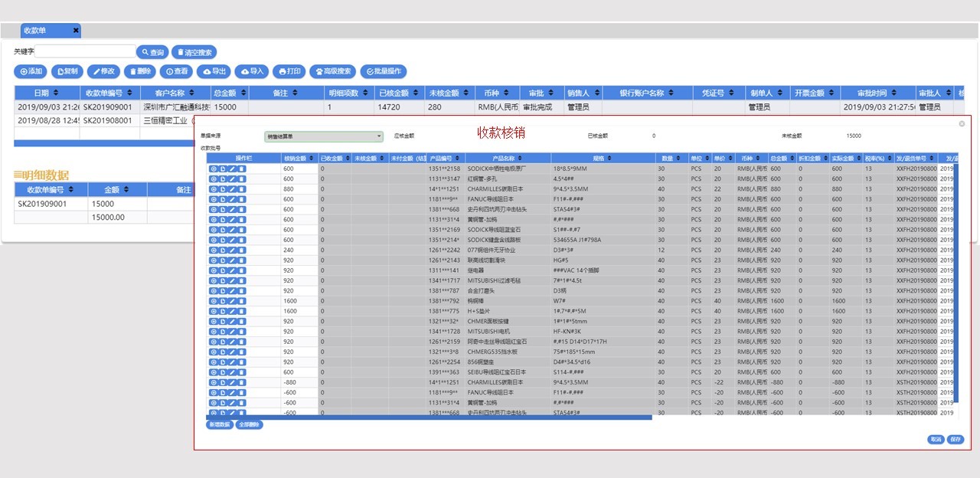This screenshot has width=980, height=478.
Task: Focus the 关键字 keyword search field
Action: click(x=84, y=52)
